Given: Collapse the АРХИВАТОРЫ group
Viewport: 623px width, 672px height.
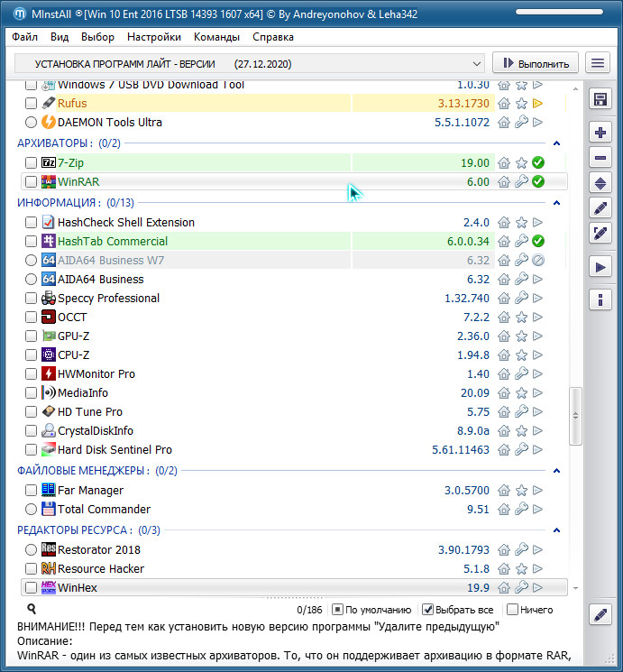Looking at the screenshot, I should [x=556, y=143].
